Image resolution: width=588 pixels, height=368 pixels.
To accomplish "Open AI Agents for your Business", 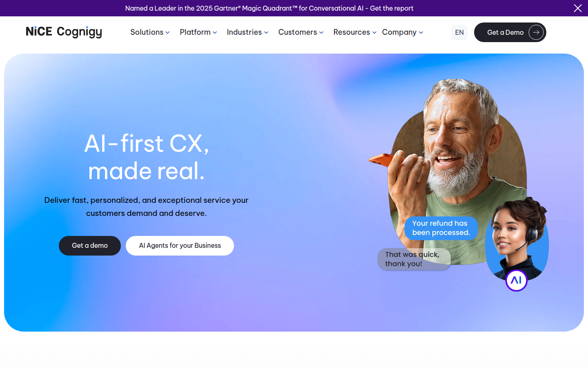I will (x=180, y=246).
